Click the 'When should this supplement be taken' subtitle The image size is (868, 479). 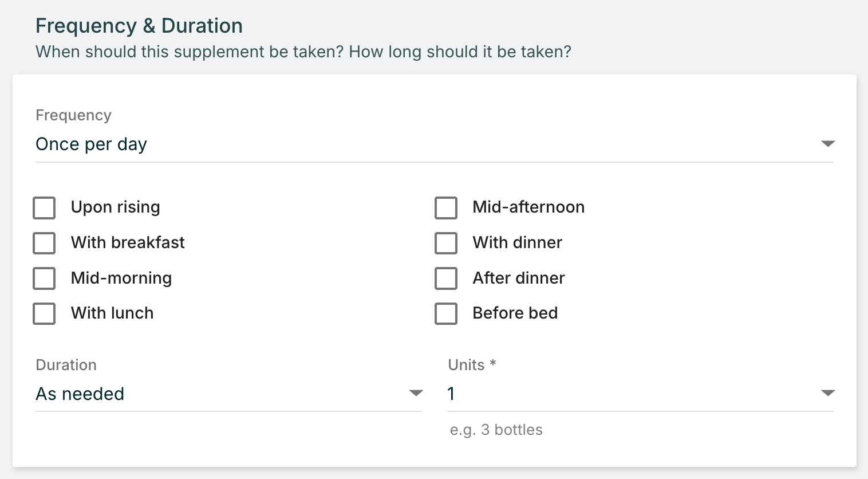coord(303,52)
